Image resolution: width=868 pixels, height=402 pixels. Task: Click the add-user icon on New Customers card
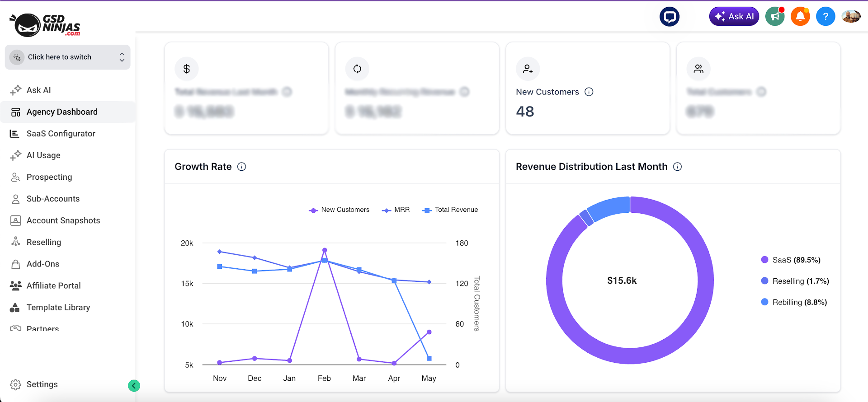(528, 69)
